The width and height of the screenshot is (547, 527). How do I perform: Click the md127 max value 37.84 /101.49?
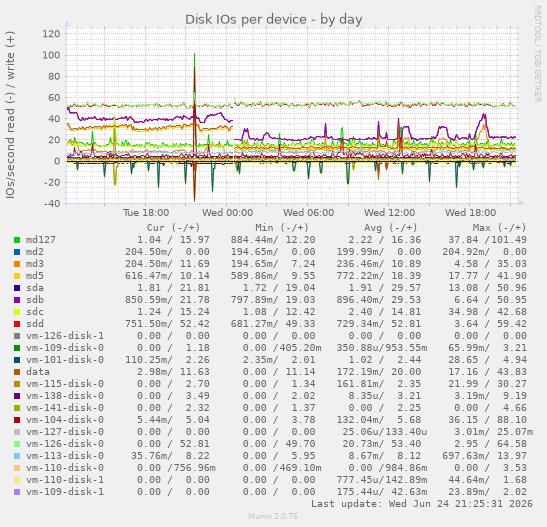click(487, 240)
